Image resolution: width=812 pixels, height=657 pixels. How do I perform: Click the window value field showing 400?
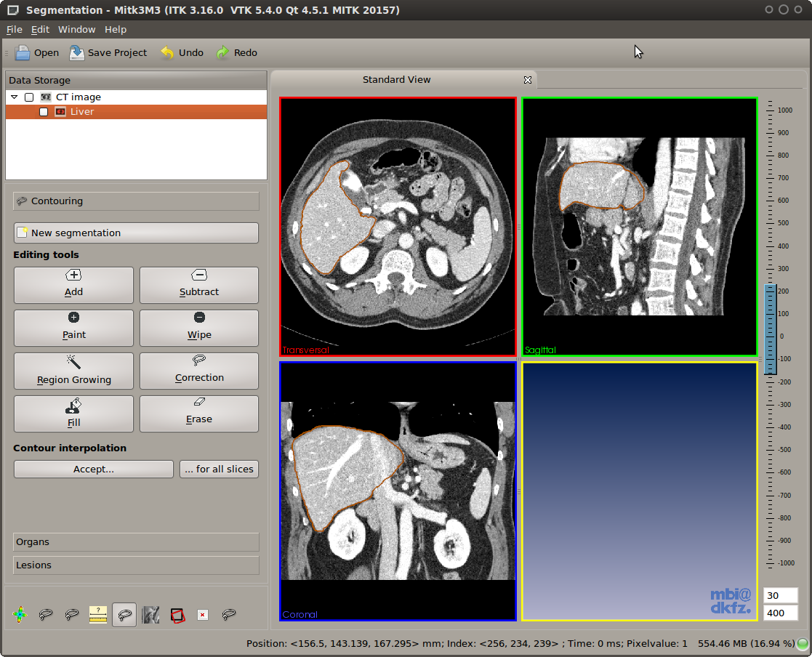click(x=781, y=613)
